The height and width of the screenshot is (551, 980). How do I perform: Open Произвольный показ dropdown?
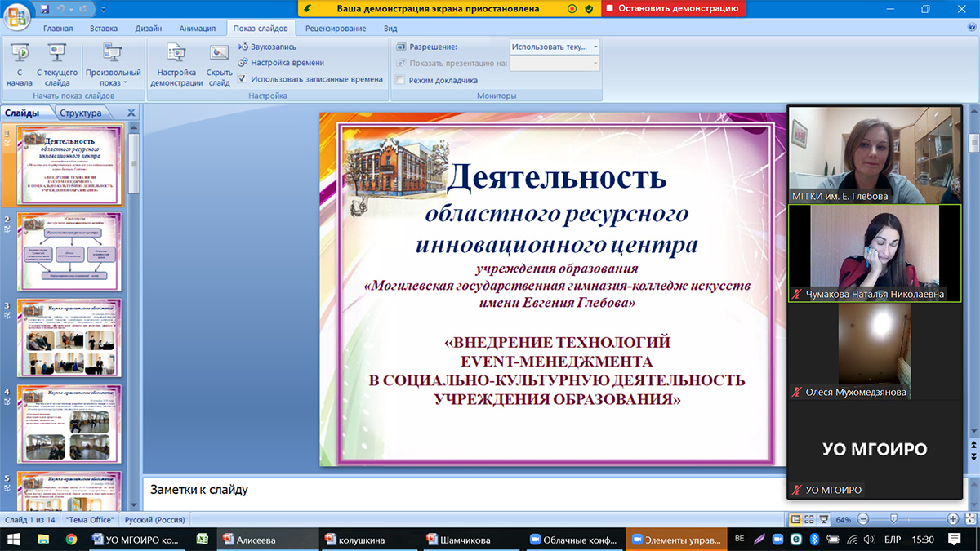pos(113,65)
